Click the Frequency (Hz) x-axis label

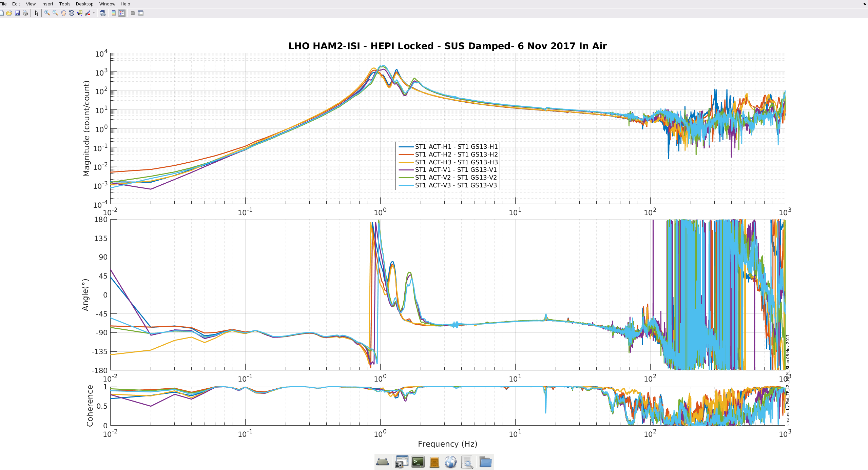coord(447,444)
